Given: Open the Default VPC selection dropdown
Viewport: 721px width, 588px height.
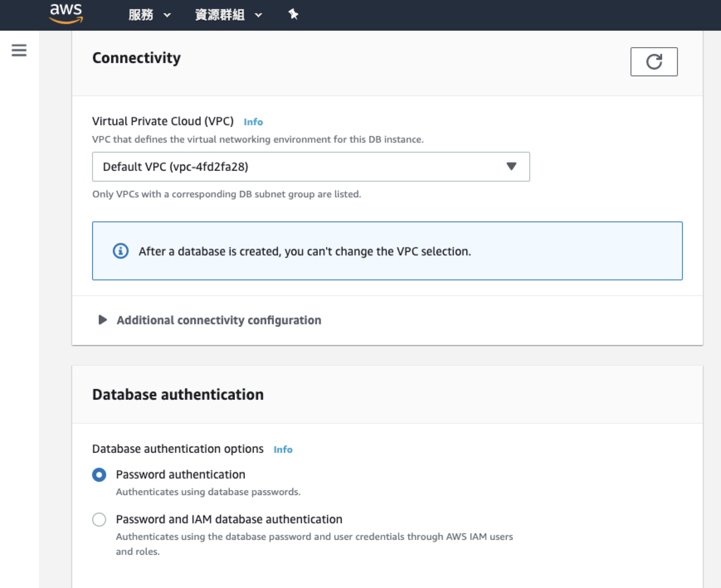Looking at the screenshot, I should (299, 167).
